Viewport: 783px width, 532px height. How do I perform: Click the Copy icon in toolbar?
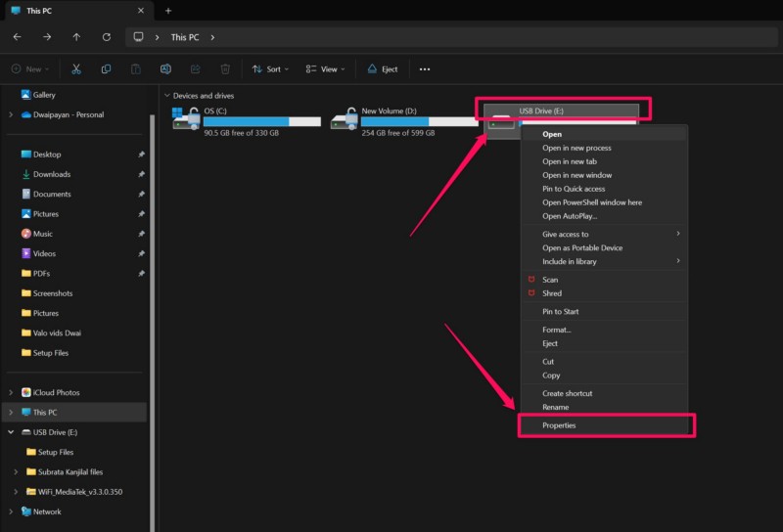click(106, 69)
